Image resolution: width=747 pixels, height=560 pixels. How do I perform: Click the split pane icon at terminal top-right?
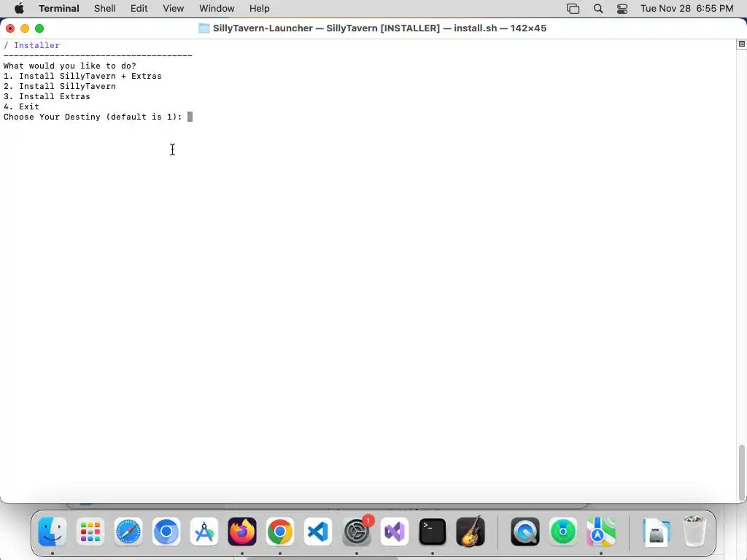741,44
